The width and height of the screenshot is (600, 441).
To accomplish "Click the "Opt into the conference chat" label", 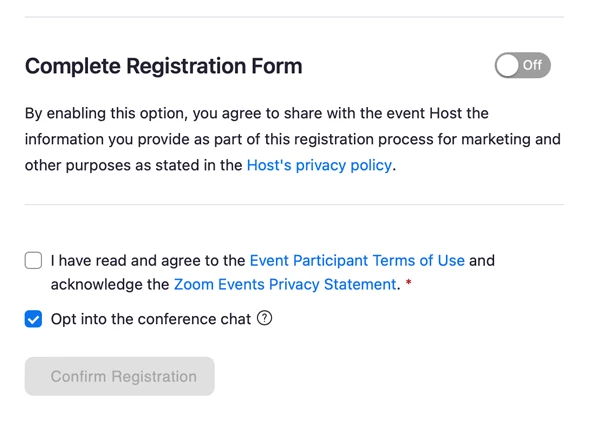I will (150, 320).
